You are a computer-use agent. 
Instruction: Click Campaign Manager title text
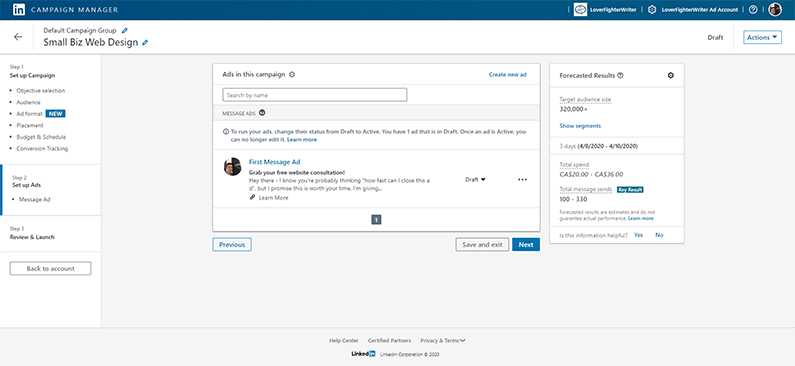(74, 10)
